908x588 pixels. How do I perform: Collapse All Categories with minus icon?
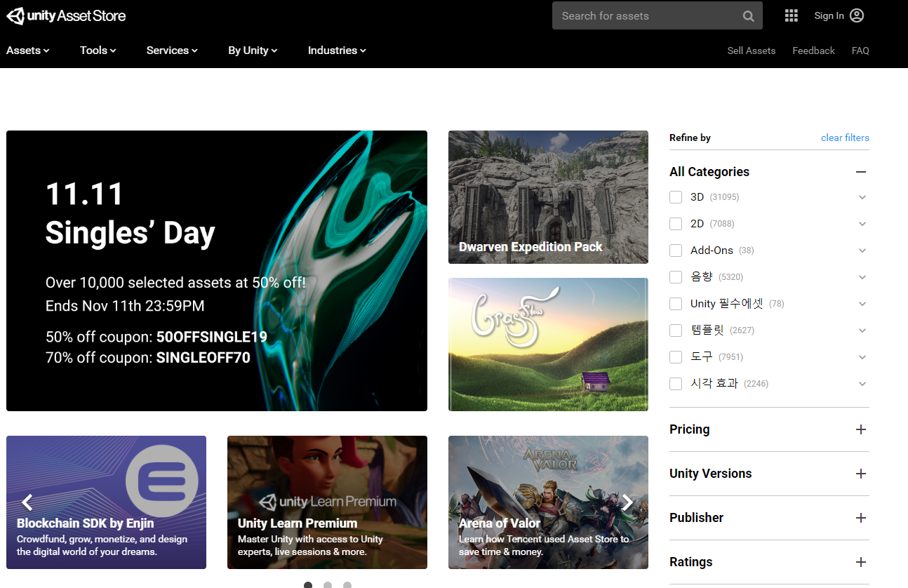click(861, 172)
